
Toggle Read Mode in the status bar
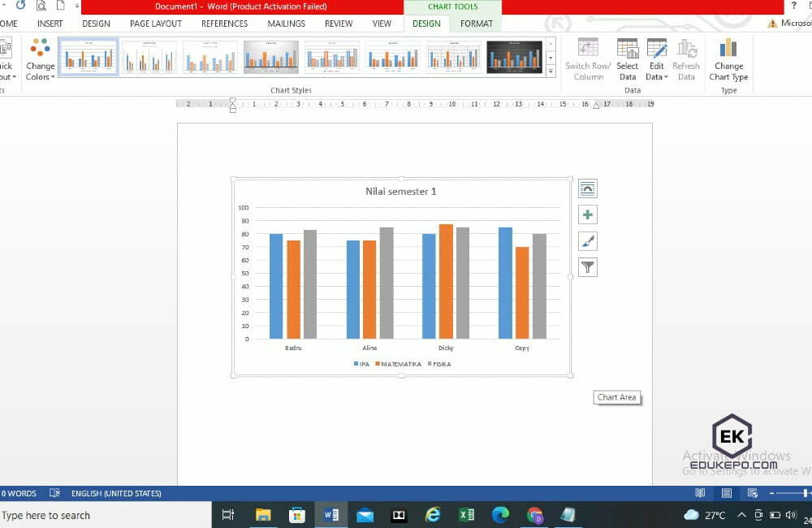click(699, 493)
